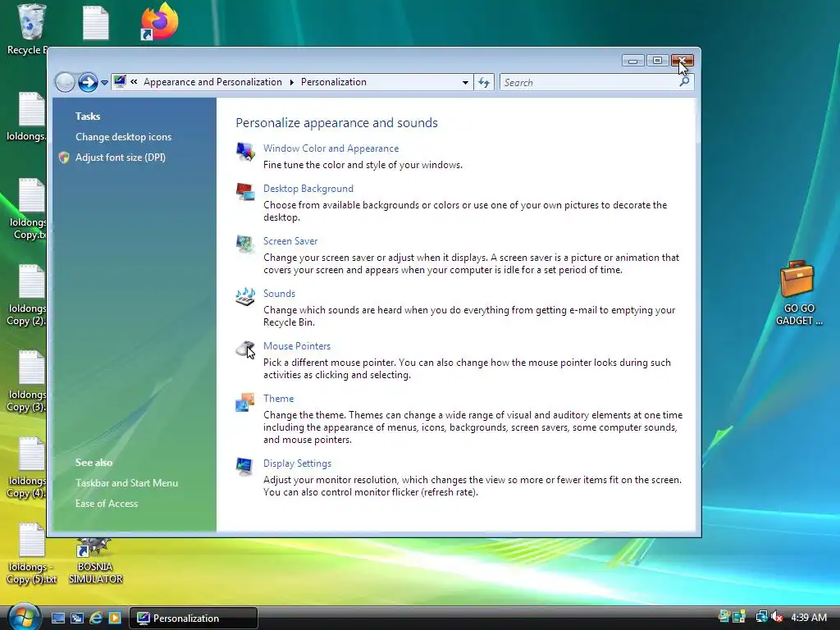Choose Adjust font size (DPI) task
The image size is (840, 630).
coord(121,157)
